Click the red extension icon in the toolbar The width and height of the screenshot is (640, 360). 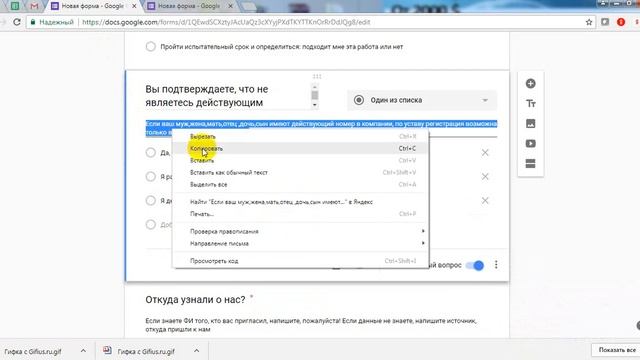(621, 22)
